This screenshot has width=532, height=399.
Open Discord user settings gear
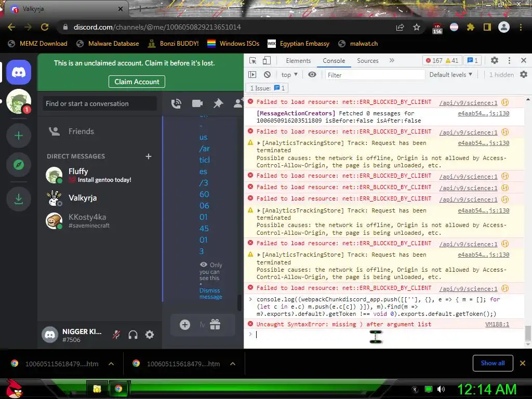click(150, 335)
